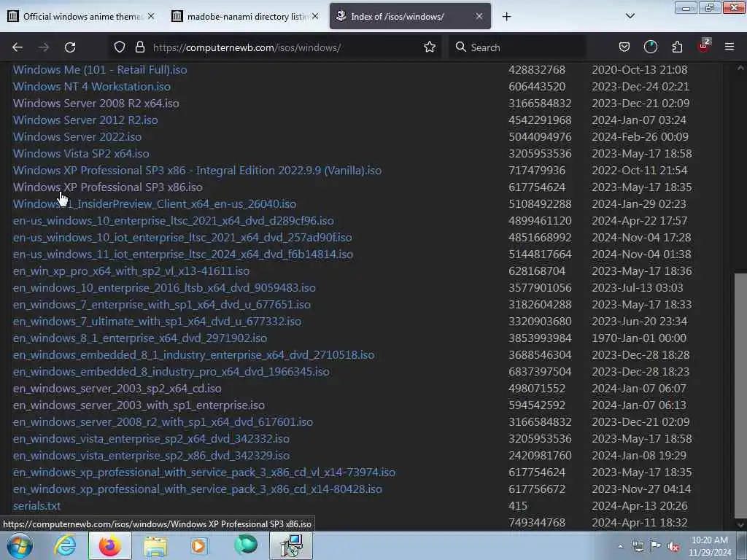
Task: Click the uBlock Origin icon with badge
Action: point(704,46)
